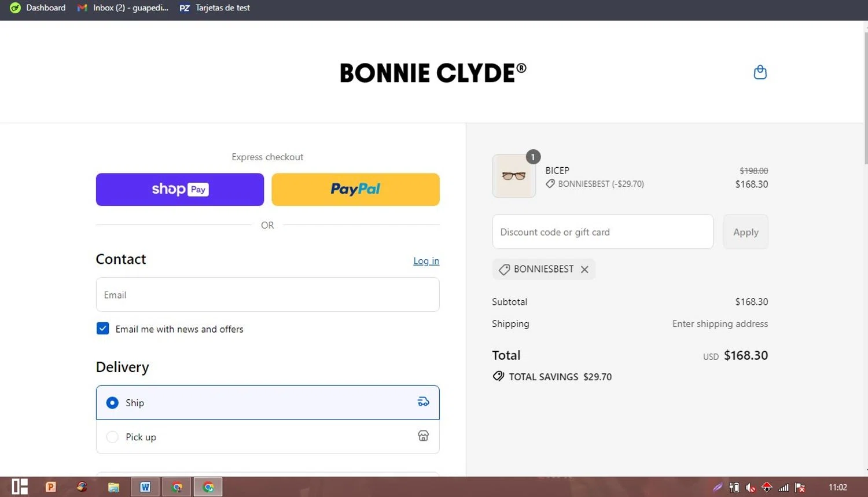Click the Bonnie Clyde logo
This screenshot has height=497, width=868.
(433, 73)
